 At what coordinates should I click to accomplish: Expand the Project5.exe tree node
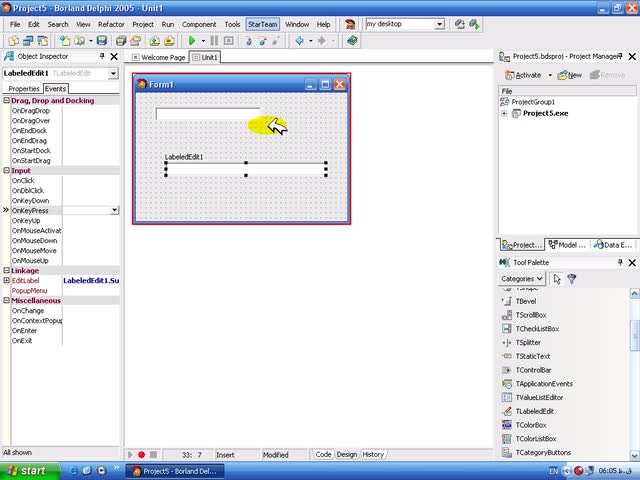coord(504,113)
